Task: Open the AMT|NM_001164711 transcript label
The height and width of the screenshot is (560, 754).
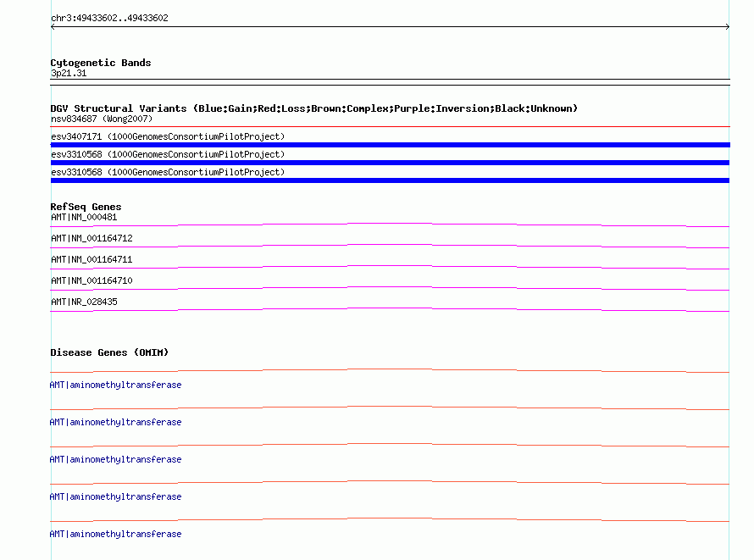Action: (91, 259)
